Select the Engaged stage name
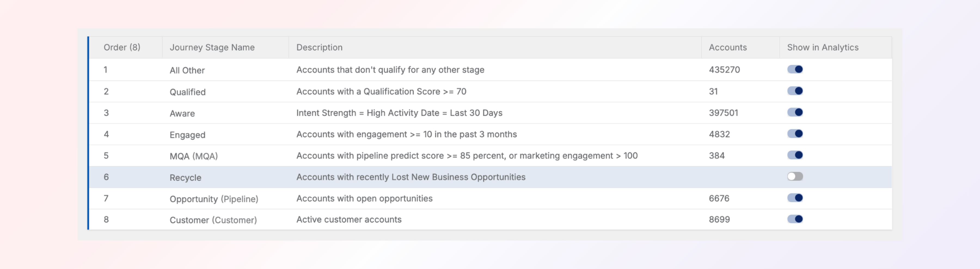 pyautogui.click(x=187, y=135)
